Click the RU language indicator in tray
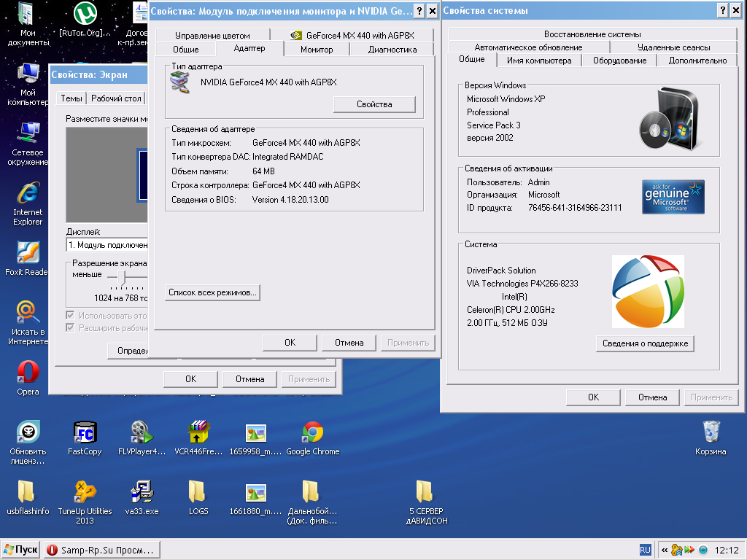The height and width of the screenshot is (560, 747). [645, 550]
